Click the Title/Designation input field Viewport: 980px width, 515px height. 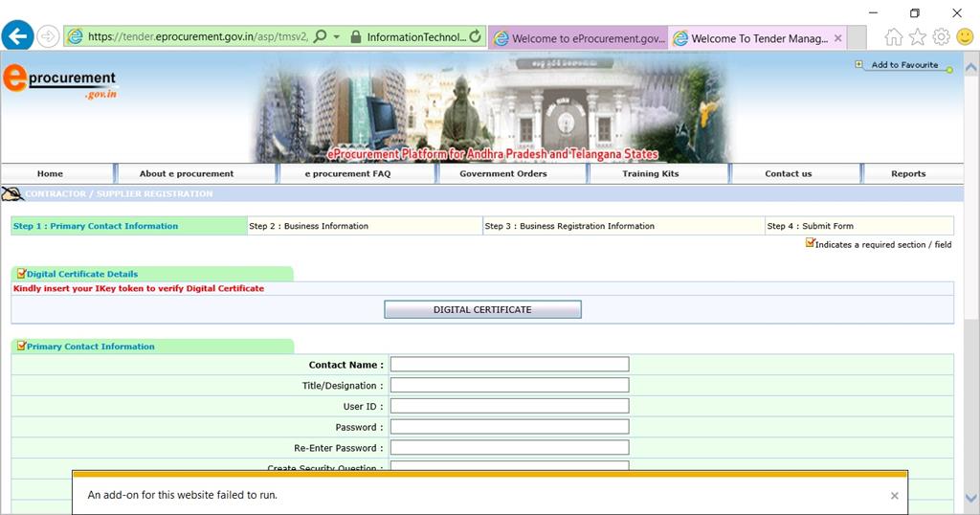click(509, 385)
